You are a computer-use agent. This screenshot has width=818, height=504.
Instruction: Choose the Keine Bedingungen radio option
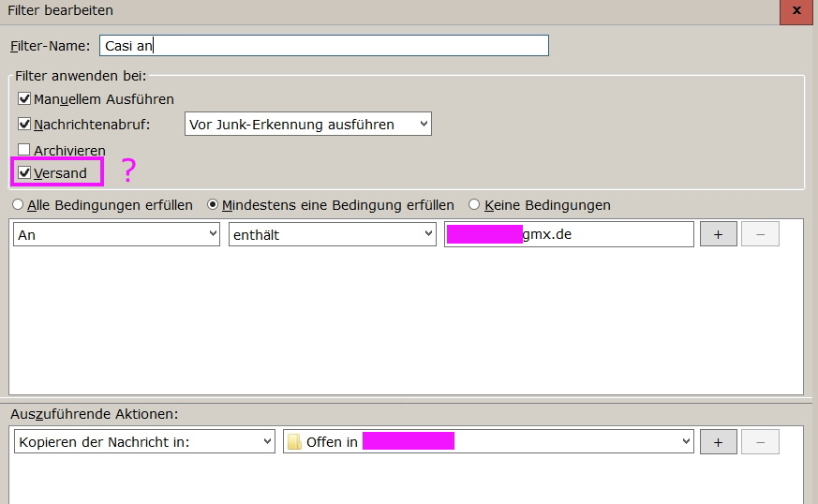pyautogui.click(x=474, y=204)
